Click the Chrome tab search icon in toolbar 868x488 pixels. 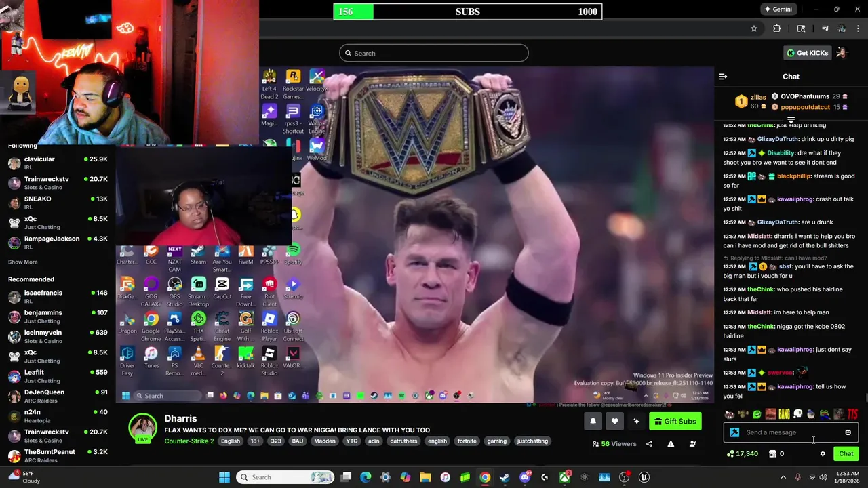pyautogui.click(x=801, y=28)
